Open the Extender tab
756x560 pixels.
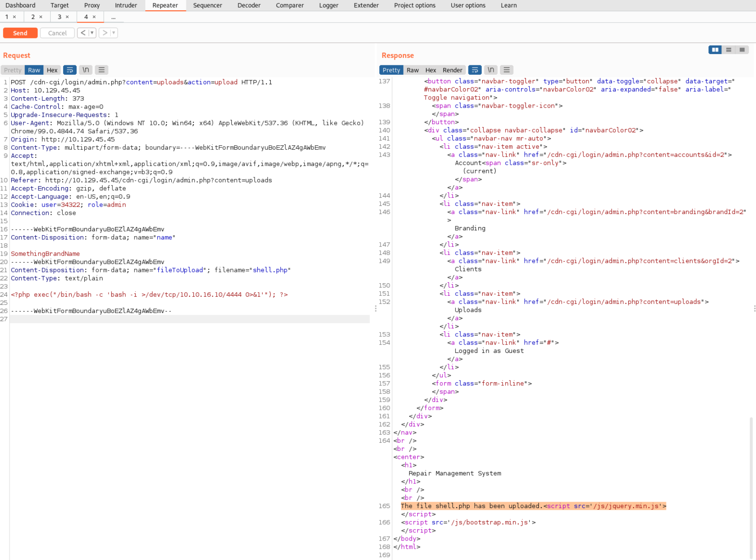366,5
